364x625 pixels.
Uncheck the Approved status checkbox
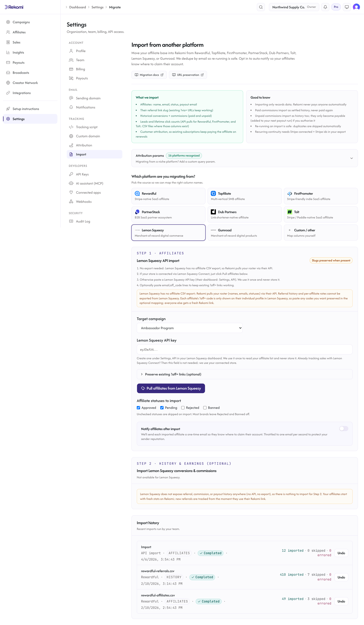tap(138, 408)
